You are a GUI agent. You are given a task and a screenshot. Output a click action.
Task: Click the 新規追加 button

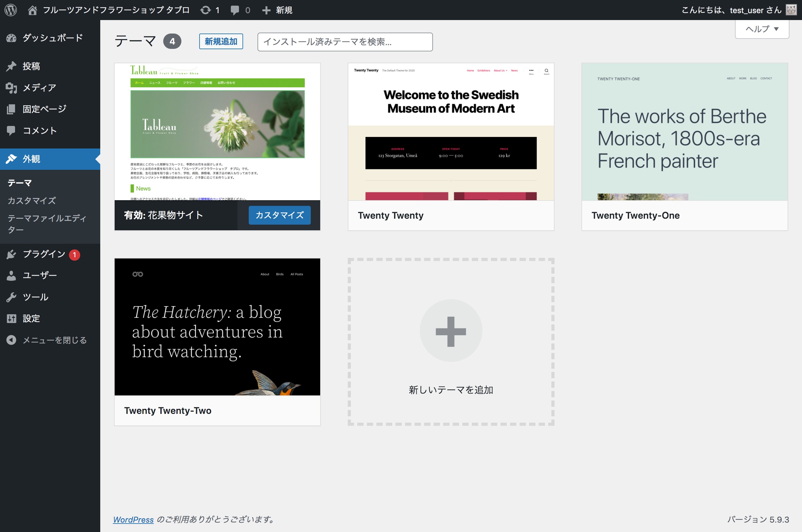[221, 41]
